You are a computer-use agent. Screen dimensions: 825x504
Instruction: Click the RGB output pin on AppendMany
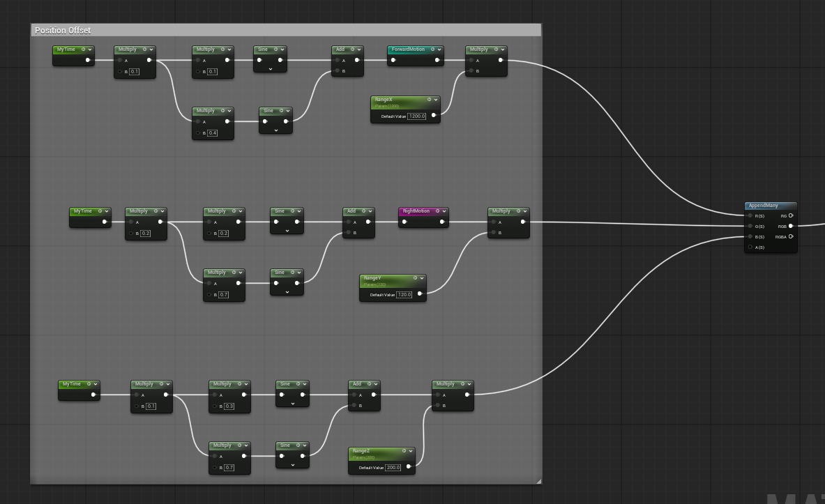coord(790,226)
